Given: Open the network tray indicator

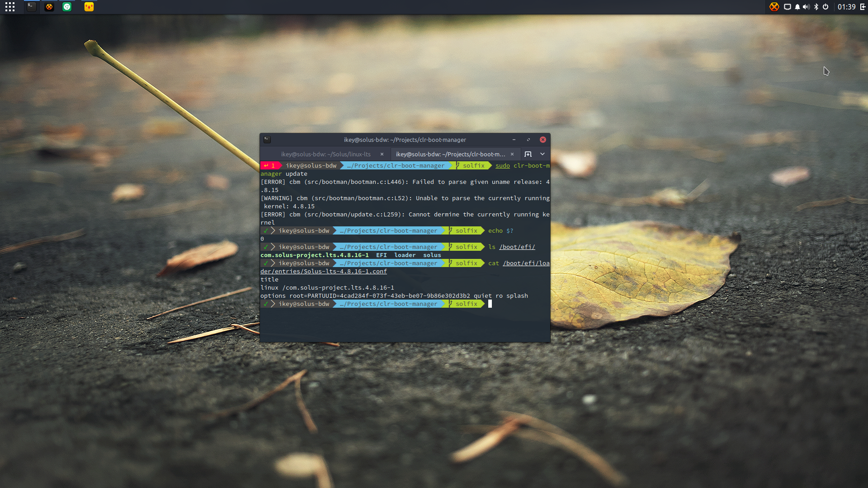Looking at the screenshot, I should (788, 7).
